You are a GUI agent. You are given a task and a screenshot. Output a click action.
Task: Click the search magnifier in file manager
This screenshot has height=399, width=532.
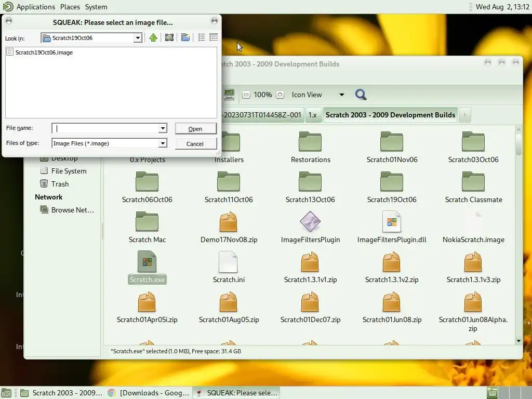(x=361, y=95)
